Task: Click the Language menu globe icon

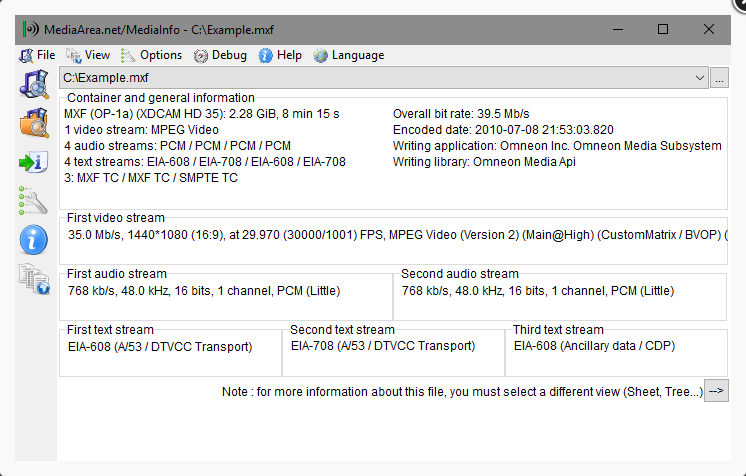Action: 320,56
